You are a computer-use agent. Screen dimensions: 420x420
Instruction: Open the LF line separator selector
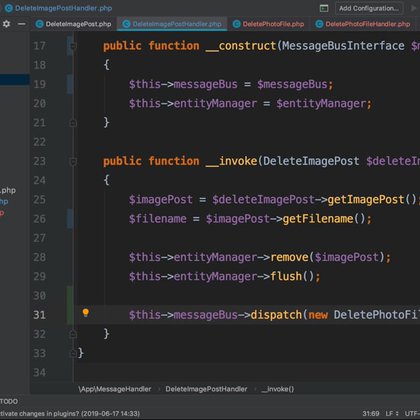392,414
